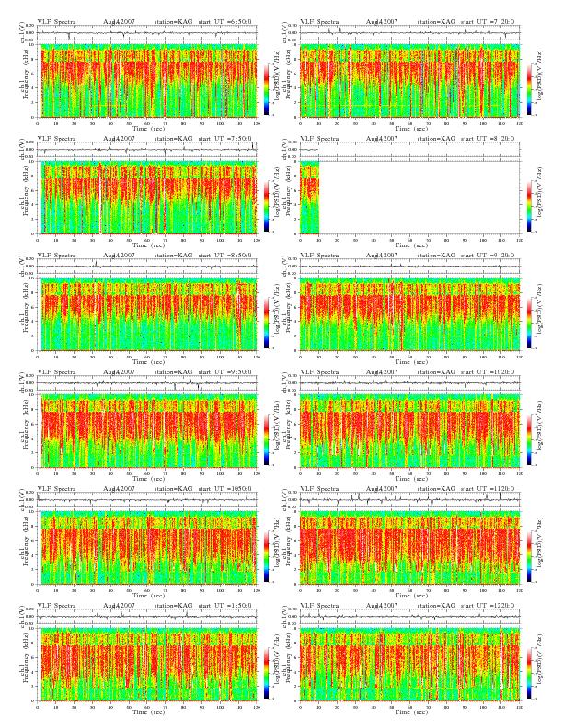Select the spectrogram starting UT 11:50:0
This screenshot has width=563, height=728.
coord(147,665)
